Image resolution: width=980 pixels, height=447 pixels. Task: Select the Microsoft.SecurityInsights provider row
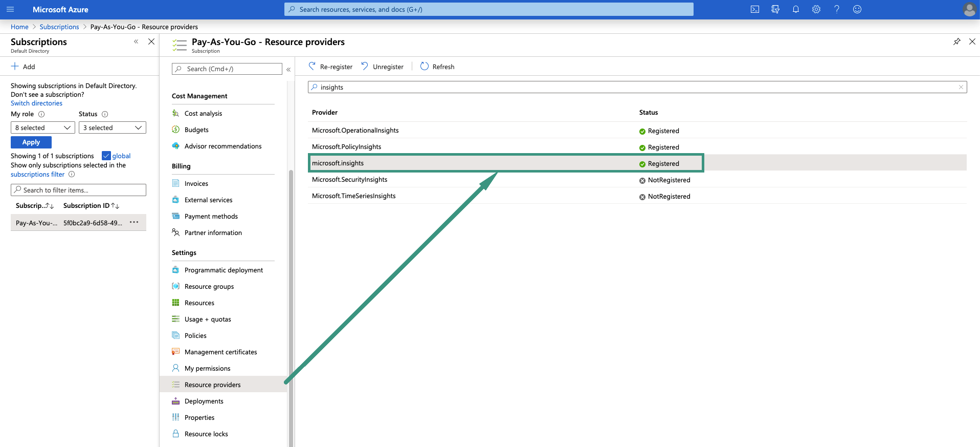click(637, 180)
